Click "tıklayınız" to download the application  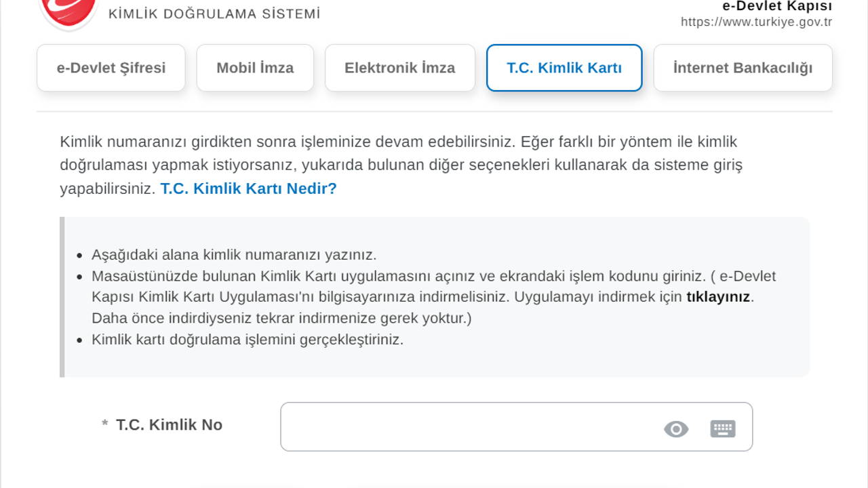[718, 297]
